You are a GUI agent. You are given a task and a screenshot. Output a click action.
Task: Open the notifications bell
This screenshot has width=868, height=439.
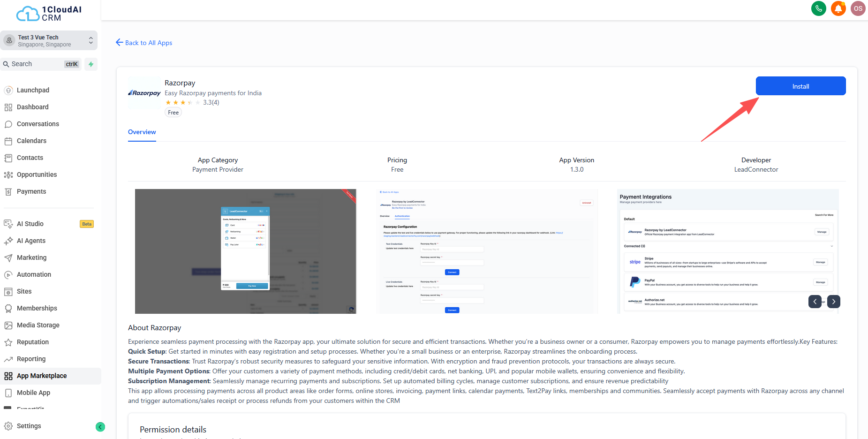pos(838,8)
